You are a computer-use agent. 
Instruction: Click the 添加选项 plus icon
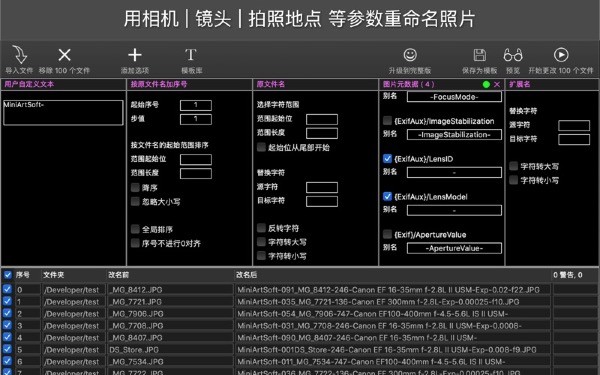point(135,55)
